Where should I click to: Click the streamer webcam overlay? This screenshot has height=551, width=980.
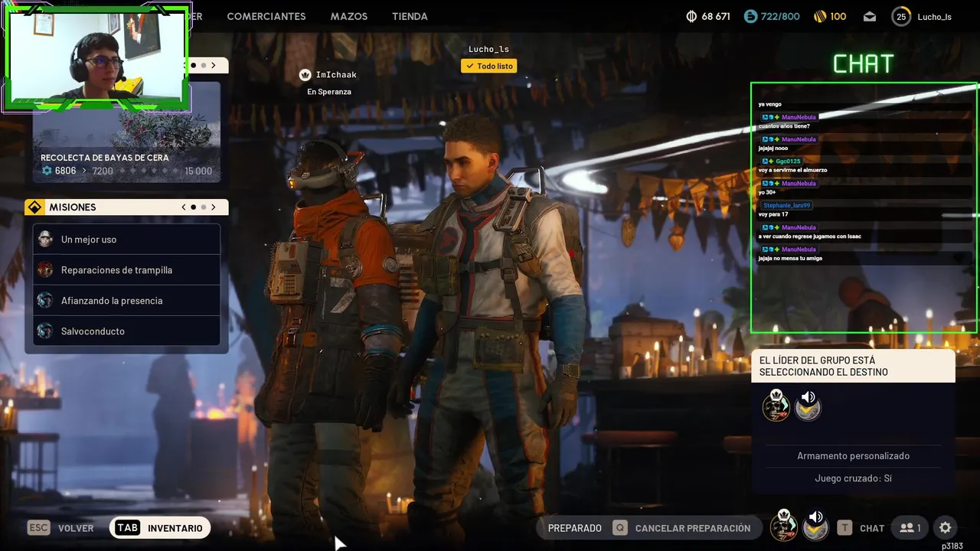pos(96,57)
